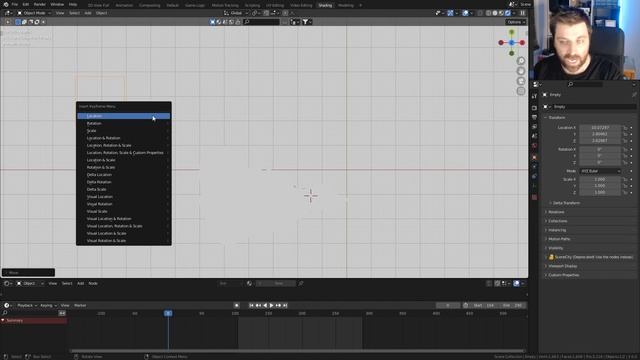Click the Location X value field

(600, 128)
